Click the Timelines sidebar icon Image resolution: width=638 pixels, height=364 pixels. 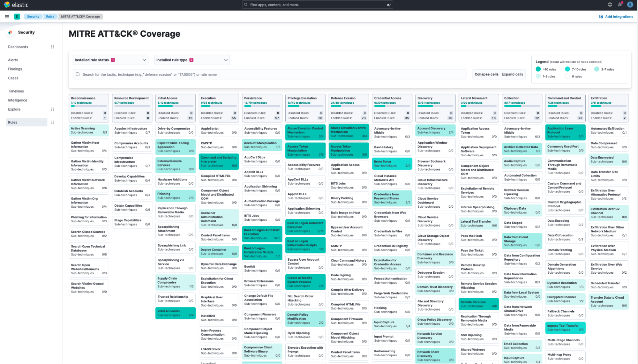(x=16, y=91)
